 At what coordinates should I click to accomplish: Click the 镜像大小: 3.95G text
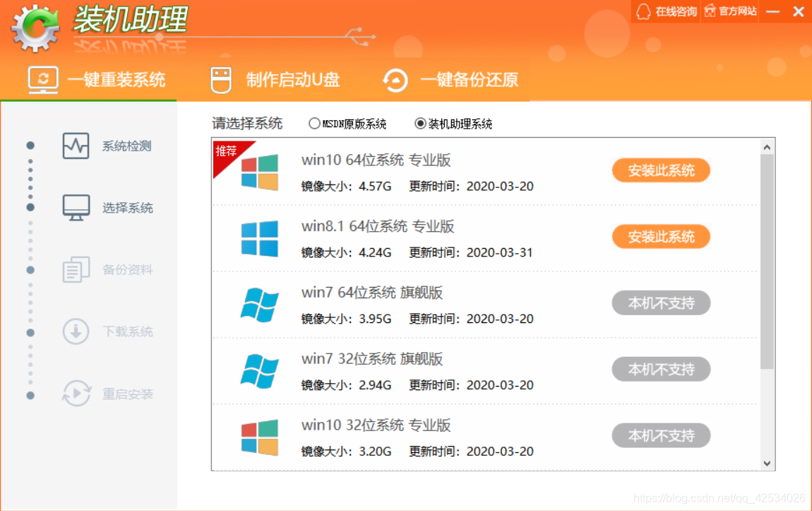[x=347, y=319]
